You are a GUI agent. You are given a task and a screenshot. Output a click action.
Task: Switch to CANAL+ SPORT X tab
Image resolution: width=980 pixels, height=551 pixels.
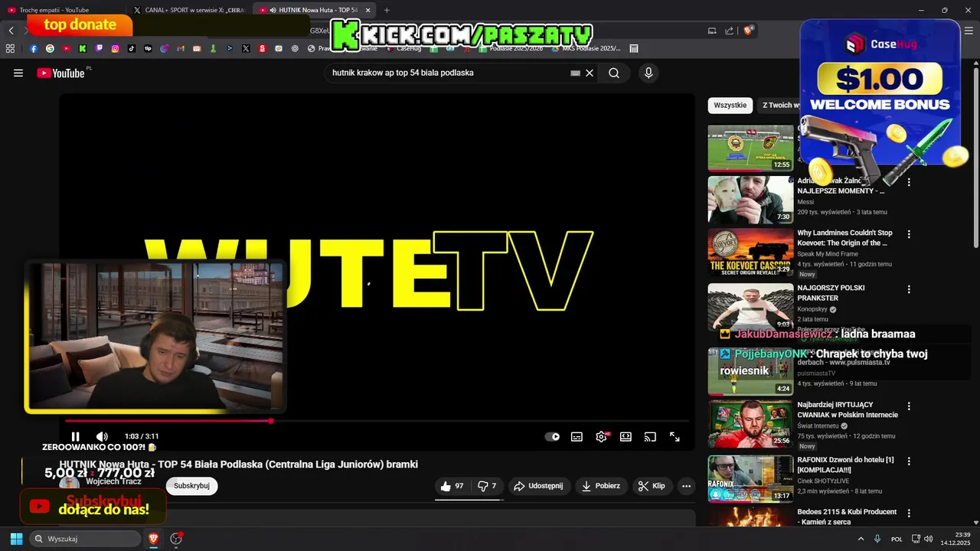coord(188,10)
